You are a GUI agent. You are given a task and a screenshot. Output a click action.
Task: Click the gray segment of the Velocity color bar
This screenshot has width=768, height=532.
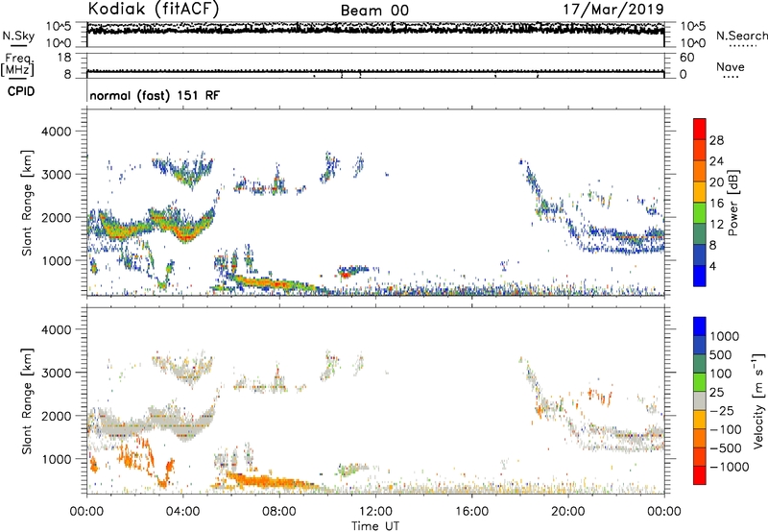[x=700, y=400]
